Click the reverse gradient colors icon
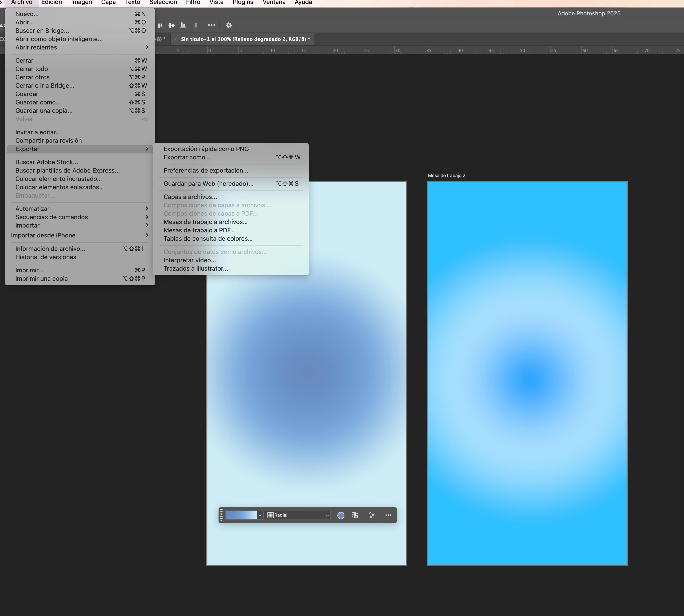Image resolution: width=684 pixels, height=616 pixels. pos(355,515)
